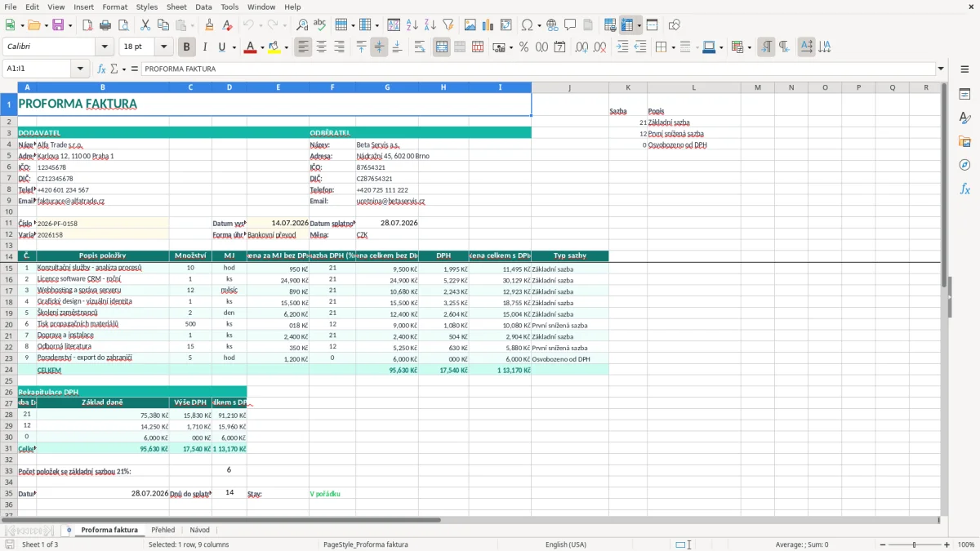
Task: Click the Save document icon
Action: click(x=58, y=25)
